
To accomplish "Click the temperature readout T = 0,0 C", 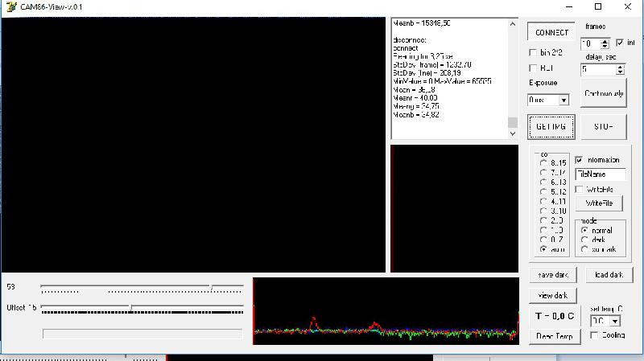I will tap(555, 316).
